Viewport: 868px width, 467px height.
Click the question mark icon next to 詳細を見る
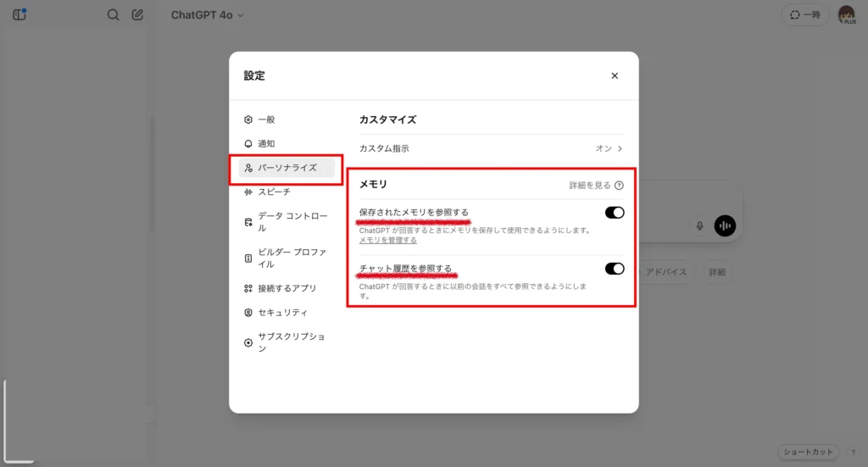[619, 186]
